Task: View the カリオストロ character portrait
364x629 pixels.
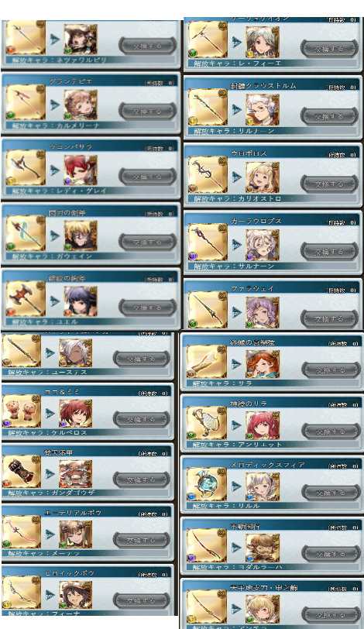Action: (263, 177)
